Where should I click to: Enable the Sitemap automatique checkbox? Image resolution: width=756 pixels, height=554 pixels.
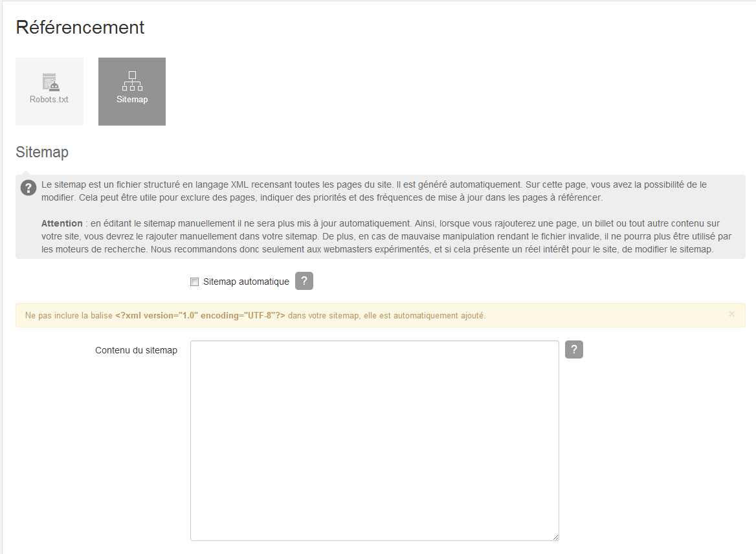(x=194, y=282)
